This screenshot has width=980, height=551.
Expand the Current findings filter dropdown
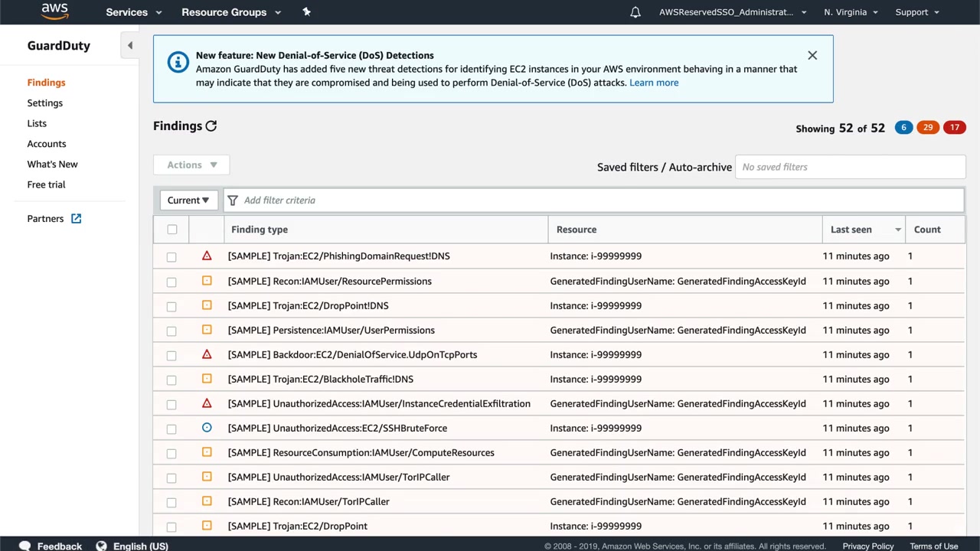click(188, 201)
